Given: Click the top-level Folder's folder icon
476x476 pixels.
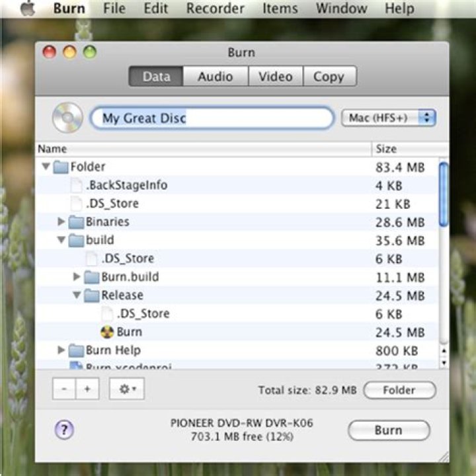Looking at the screenshot, I should [61, 167].
